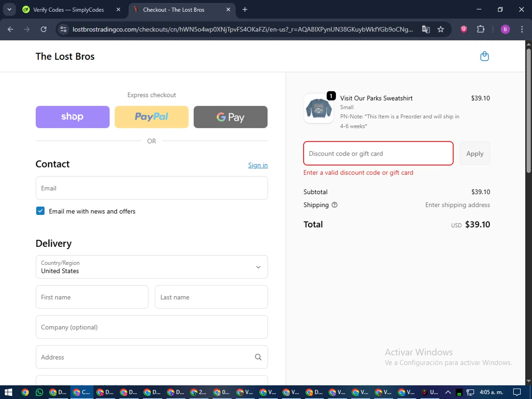Expand the Country/Region dropdown
532x399 pixels.
(x=152, y=267)
